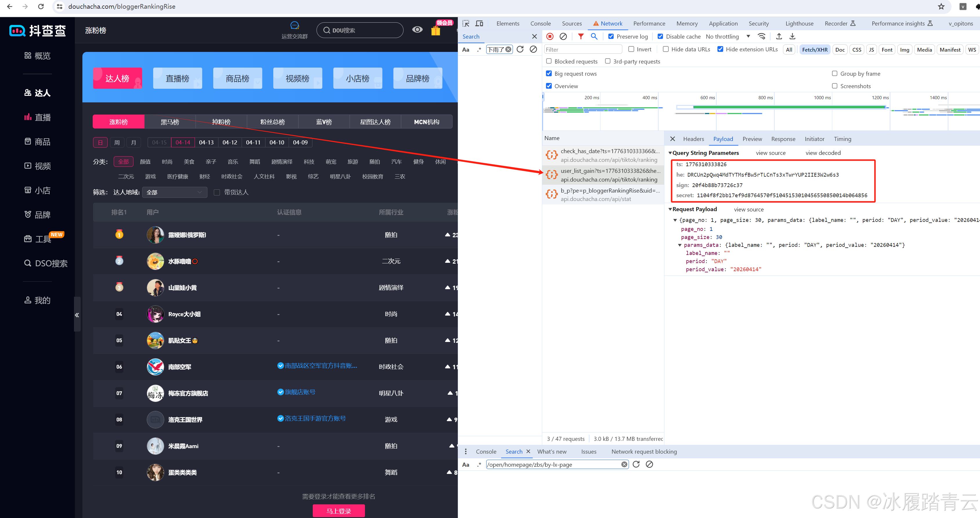Check the Invert filter checkbox
Viewport: 980px width, 518px height.
(x=631, y=49)
